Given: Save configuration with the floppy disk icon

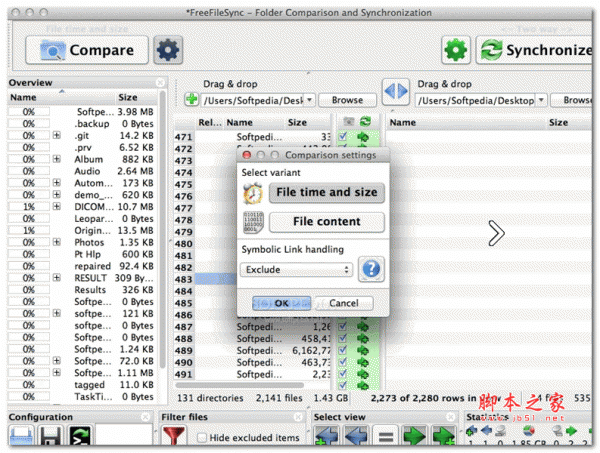Looking at the screenshot, I should point(51,436).
